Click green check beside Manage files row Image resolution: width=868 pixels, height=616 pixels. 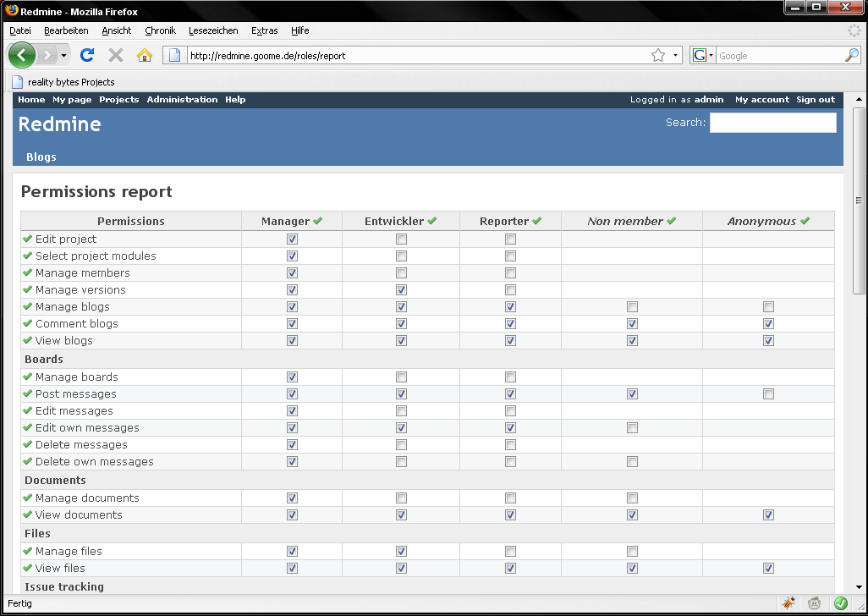28,551
